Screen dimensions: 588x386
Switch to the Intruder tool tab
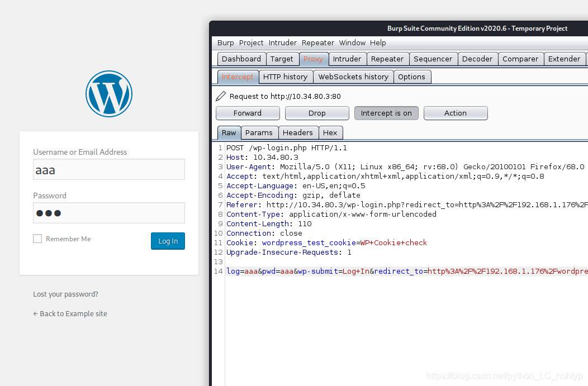point(347,59)
